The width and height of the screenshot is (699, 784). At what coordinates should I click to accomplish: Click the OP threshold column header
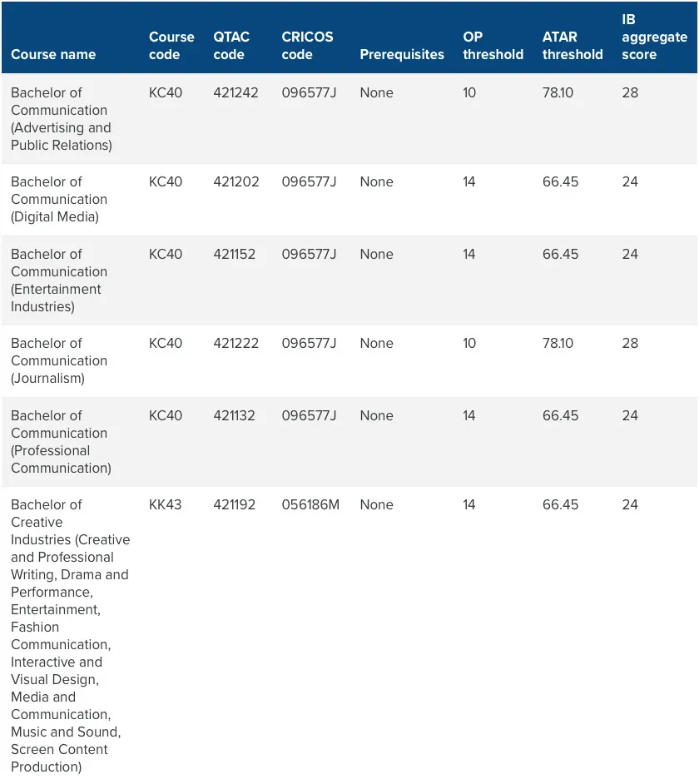click(x=493, y=46)
